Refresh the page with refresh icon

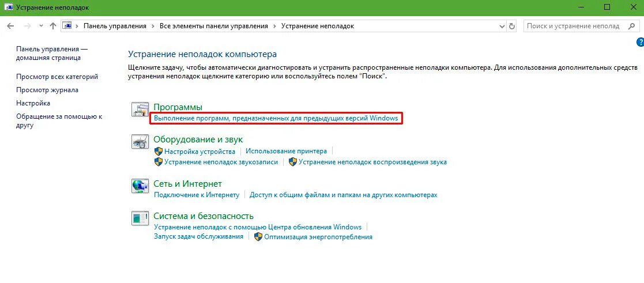pyautogui.click(x=512, y=27)
